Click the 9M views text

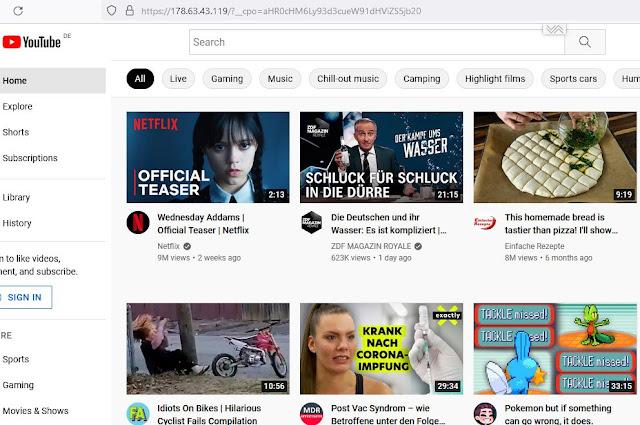coord(173,258)
